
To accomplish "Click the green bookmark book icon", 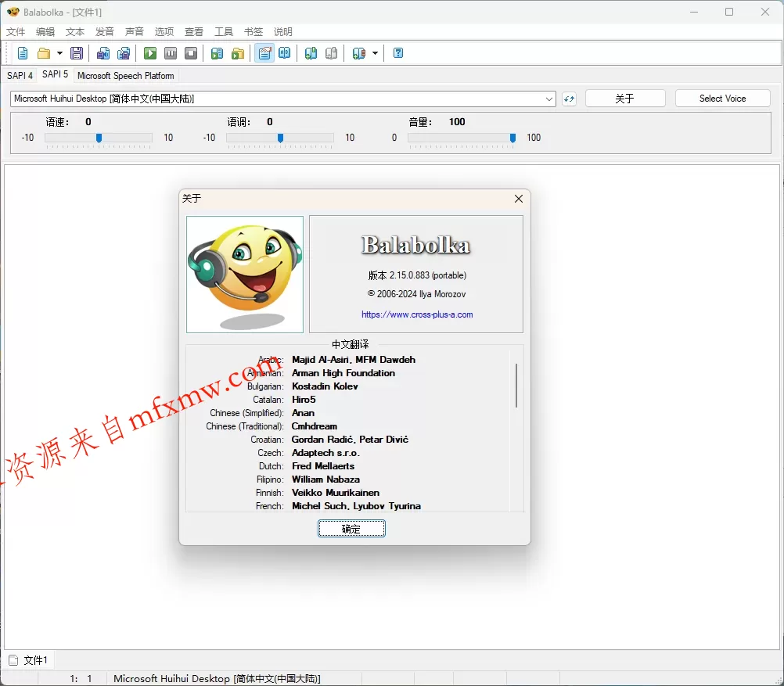I will 311,53.
